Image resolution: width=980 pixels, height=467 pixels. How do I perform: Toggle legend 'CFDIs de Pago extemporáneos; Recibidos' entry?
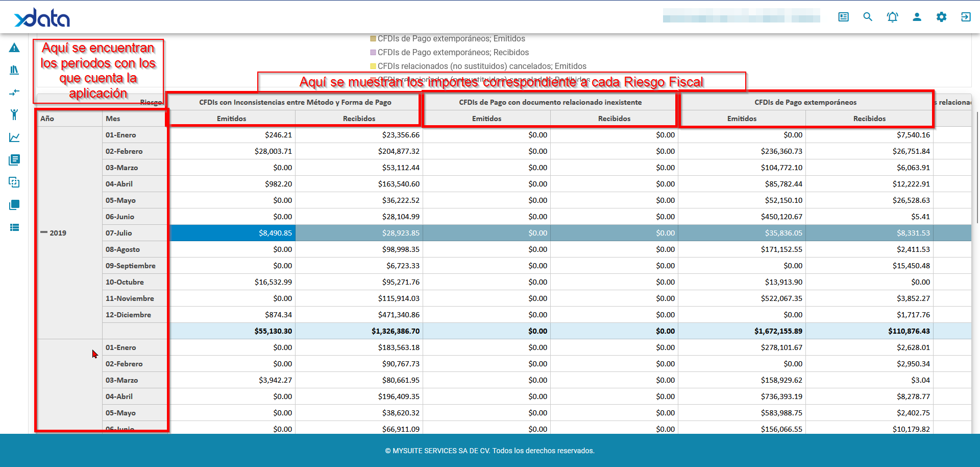click(x=453, y=53)
